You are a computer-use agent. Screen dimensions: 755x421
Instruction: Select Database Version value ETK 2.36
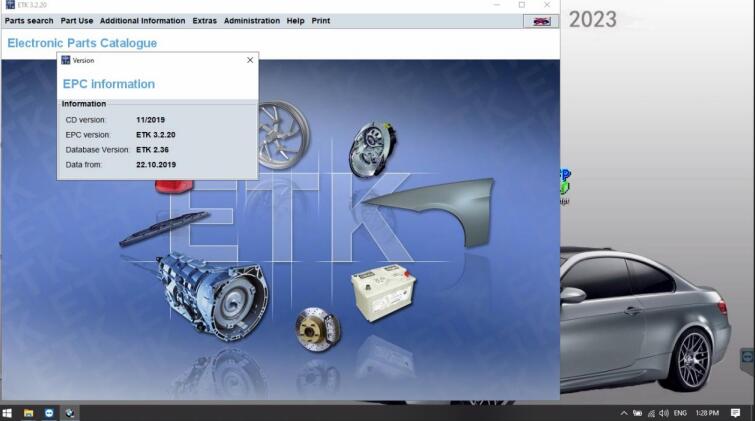coord(152,150)
